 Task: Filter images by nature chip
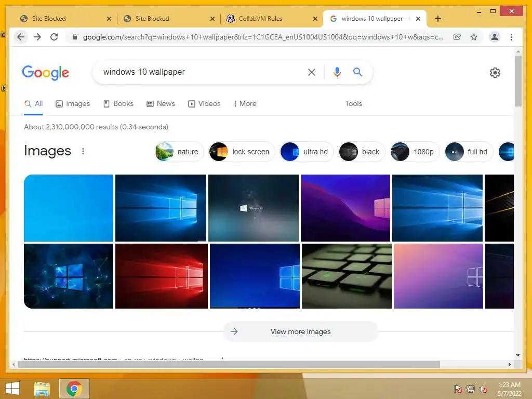pyautogui.click(x=179, y=152)
